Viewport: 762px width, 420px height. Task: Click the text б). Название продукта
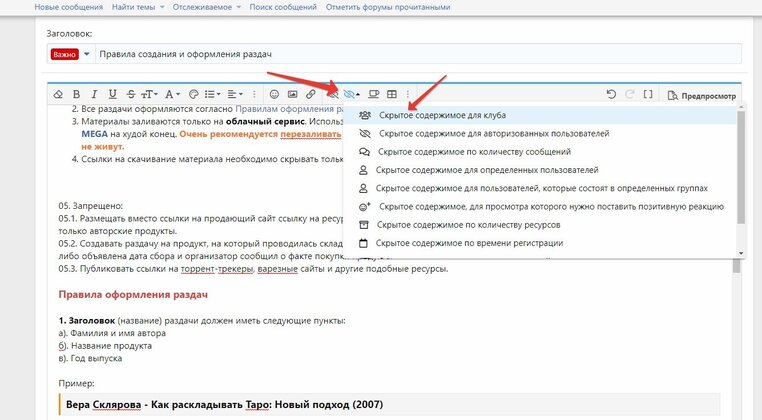[105, 346]
